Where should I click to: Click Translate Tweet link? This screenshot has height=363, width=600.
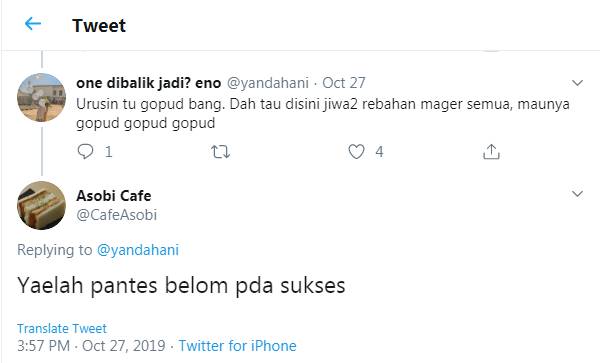tap(62, 329)
